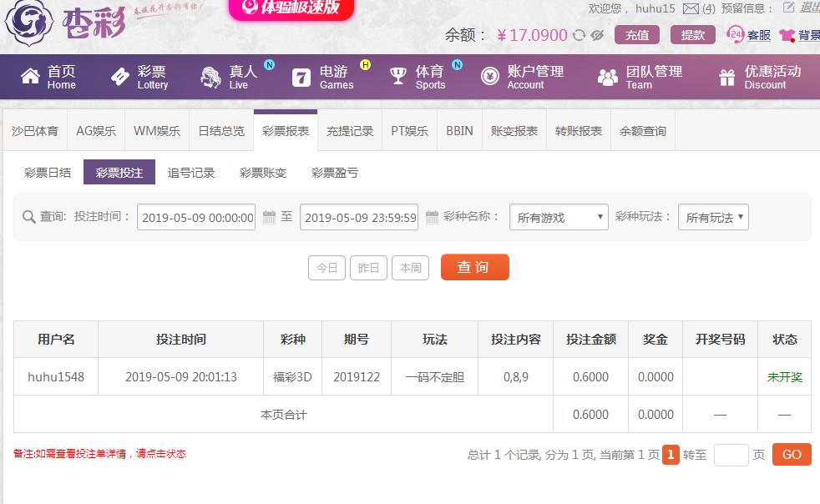Click the username huhu1548 cell

(x=56, y=377)
